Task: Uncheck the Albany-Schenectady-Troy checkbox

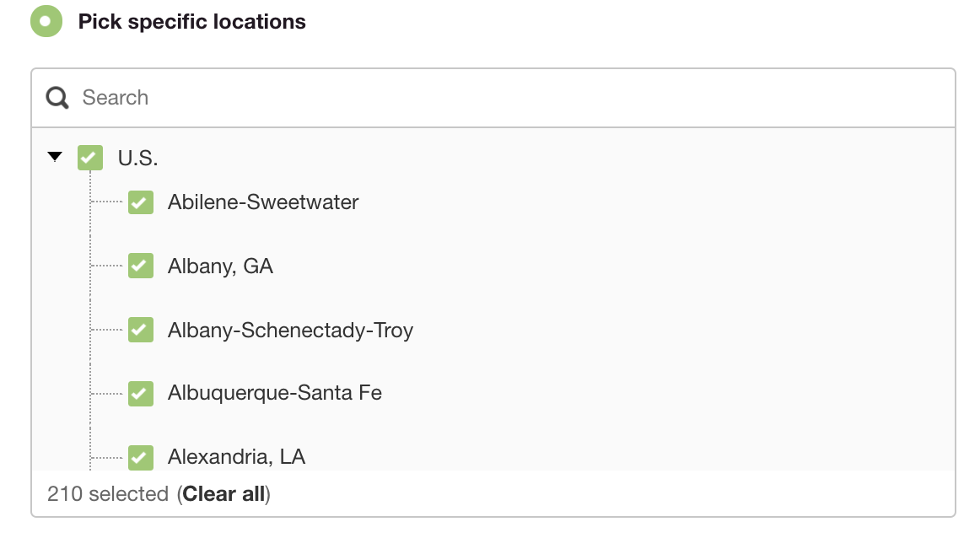Action: click(140, 330)
